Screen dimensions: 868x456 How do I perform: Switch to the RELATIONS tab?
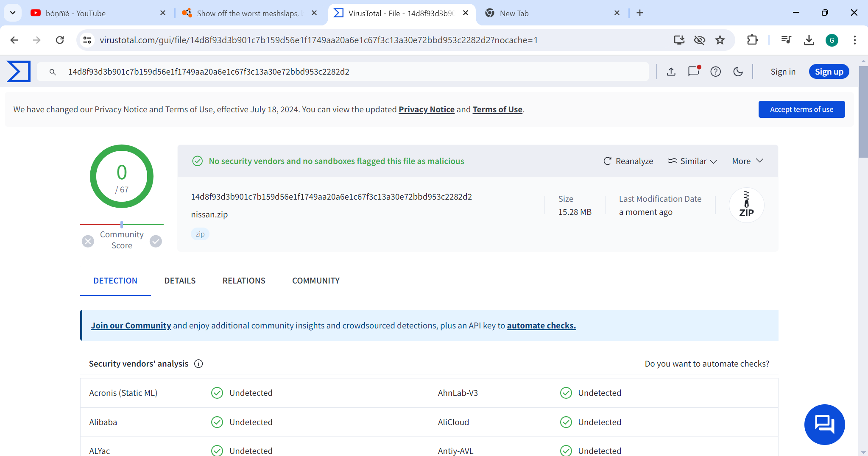[244, 281]
